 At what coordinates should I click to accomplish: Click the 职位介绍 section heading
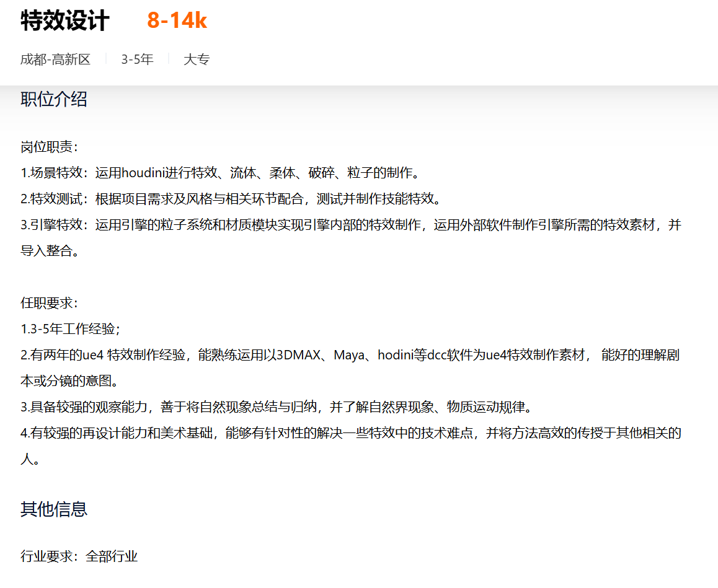tap(54, 99)
